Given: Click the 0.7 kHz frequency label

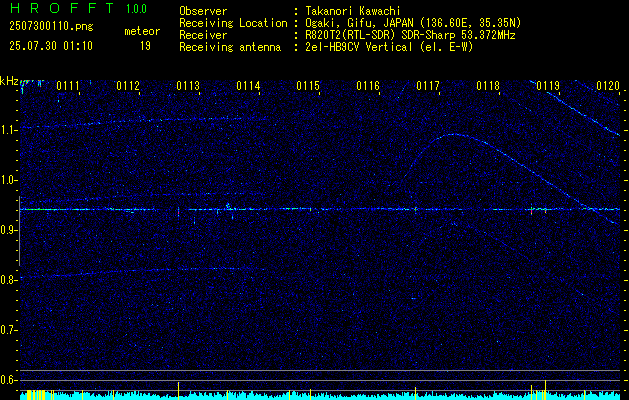Looking at the screenshot, I should (9, 330).
